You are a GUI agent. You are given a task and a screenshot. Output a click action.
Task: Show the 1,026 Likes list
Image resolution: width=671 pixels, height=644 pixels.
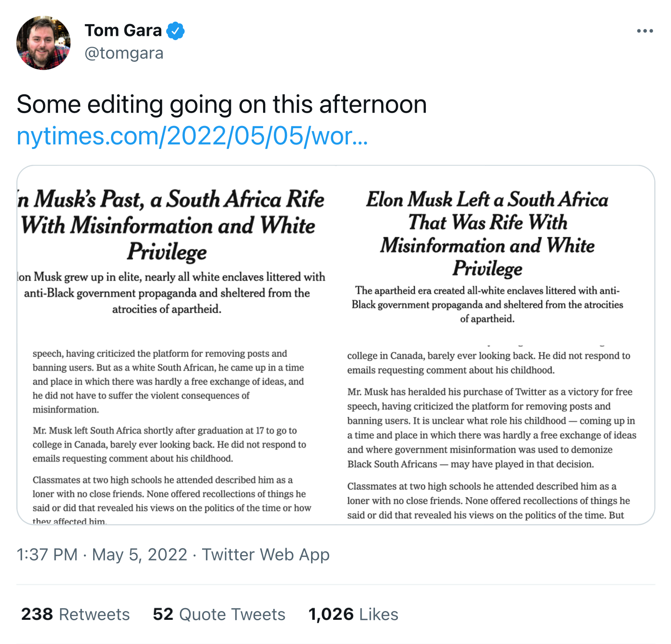[353, 614]
